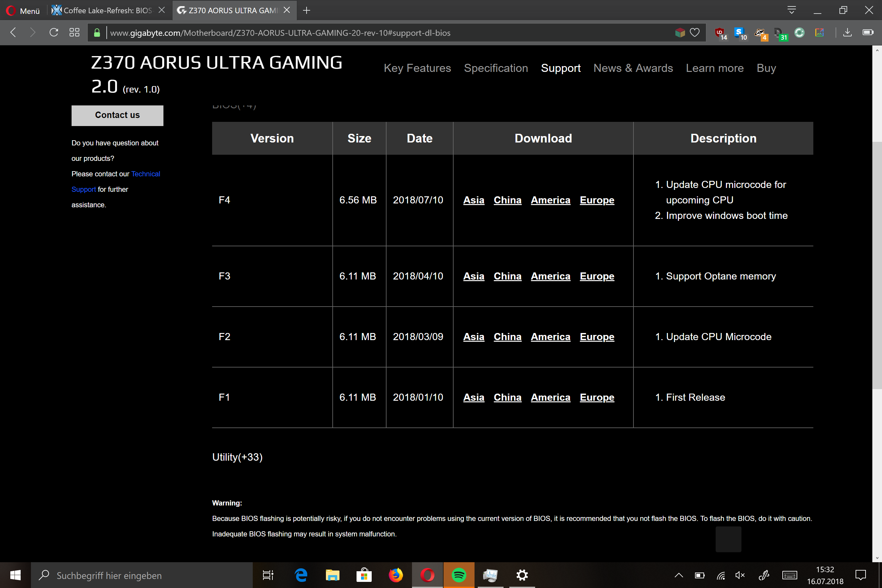Screen dimensions: 882x588
Task: Open the browser downloads panel
Action: click(x=848, y=33)
